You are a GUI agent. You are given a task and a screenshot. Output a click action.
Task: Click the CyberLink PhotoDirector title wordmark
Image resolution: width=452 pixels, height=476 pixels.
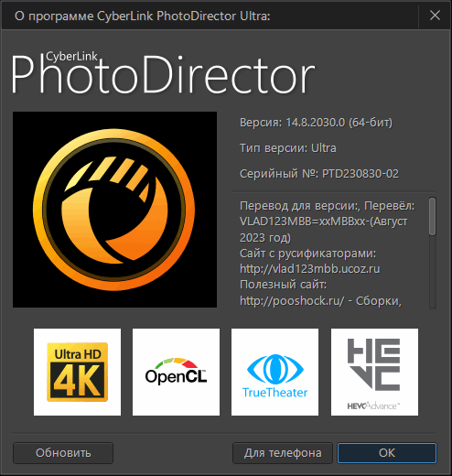(x=163, y=73)
